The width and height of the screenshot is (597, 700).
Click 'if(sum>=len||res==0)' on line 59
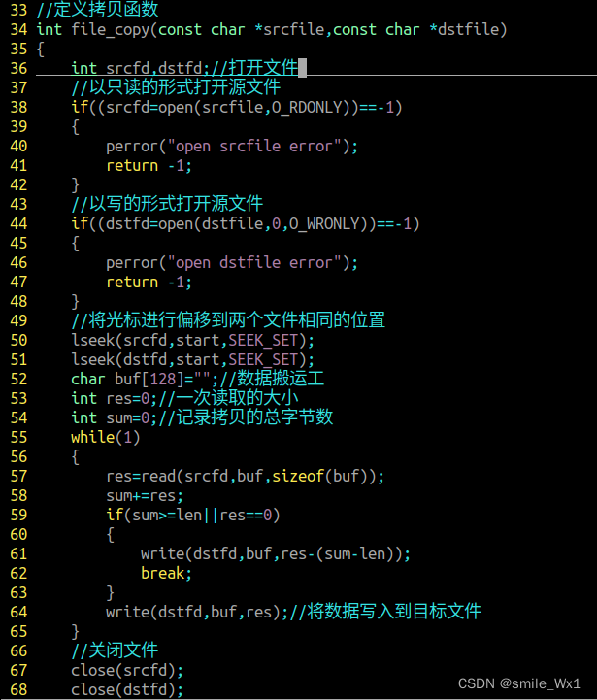pyautogui.click(x=193, y=515)
